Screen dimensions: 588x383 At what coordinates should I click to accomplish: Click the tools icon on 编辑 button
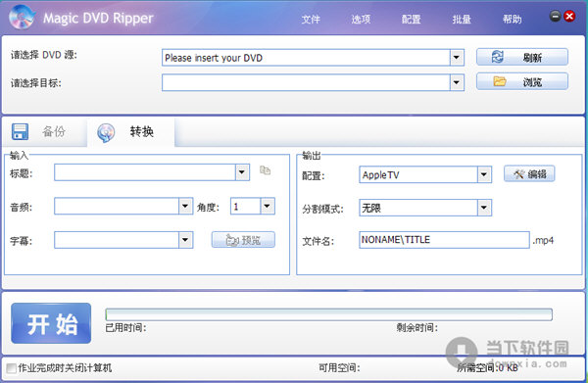tap(519, 174)
